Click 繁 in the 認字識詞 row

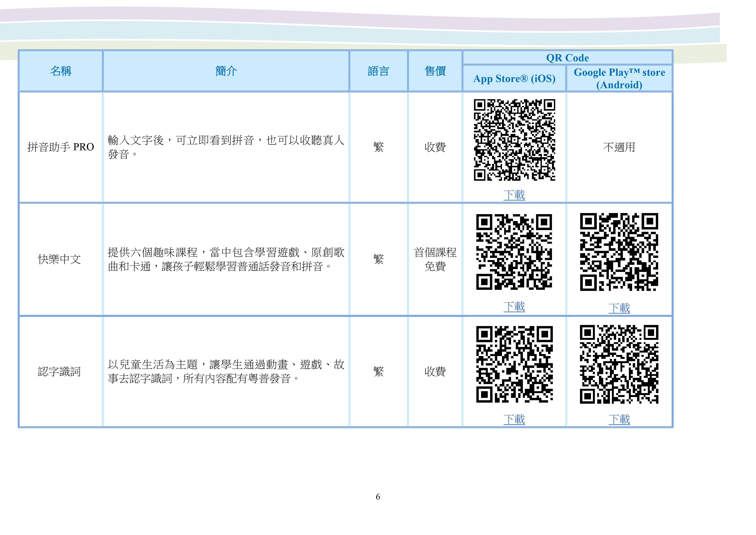[x=378, y=372]
